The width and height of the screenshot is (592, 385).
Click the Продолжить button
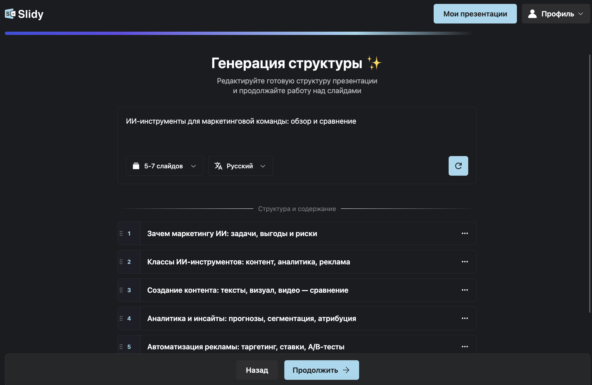pyautogui.click(x=321, y=370)
